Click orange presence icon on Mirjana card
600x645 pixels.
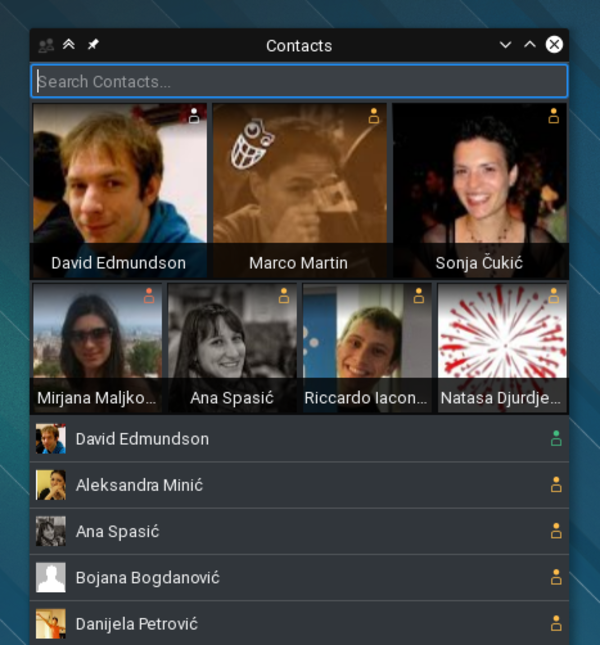point(149,296)
